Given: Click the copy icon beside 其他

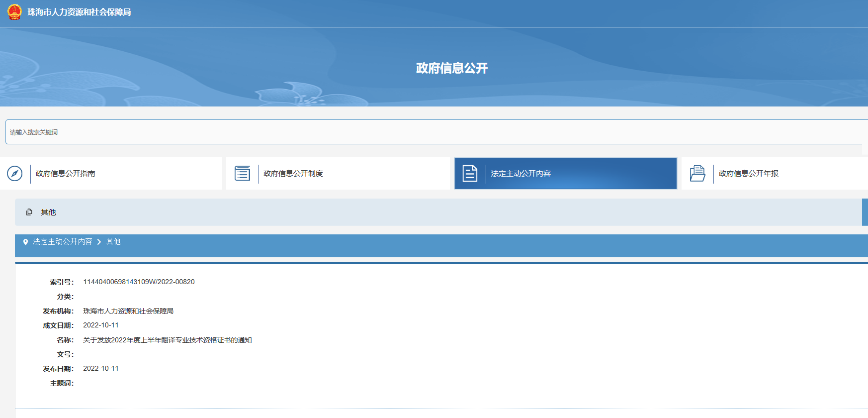Looking at the screenshot, I should [29, 212].
